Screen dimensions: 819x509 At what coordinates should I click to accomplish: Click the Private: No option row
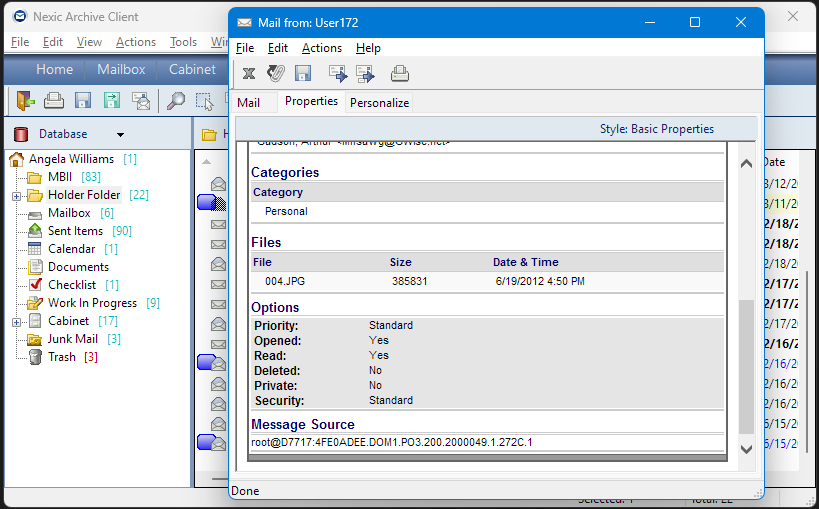(x=487, y=386)
